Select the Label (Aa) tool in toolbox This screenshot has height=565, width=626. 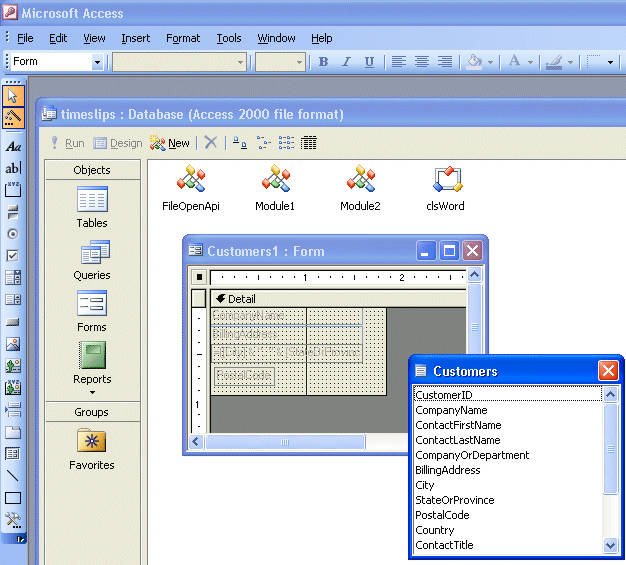pos(13,147)
